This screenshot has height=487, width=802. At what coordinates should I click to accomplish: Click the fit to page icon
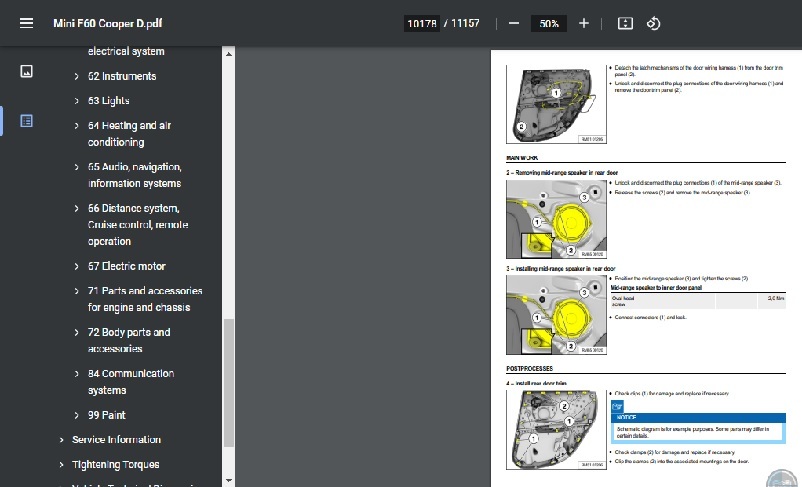625,23
